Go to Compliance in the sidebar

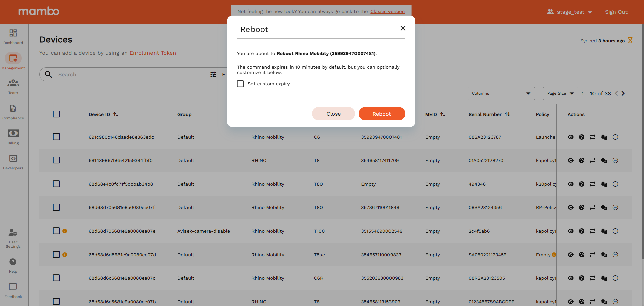tap(13, 109)
